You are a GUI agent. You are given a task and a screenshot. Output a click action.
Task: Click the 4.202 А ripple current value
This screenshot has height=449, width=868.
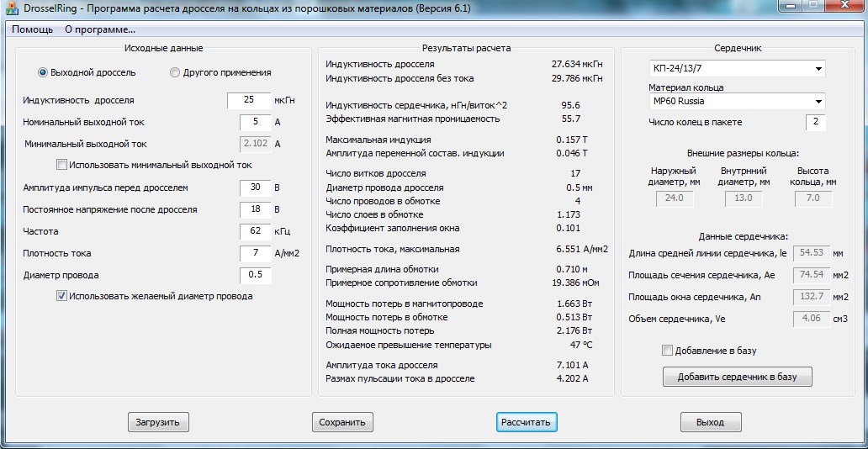pos(573,379)
